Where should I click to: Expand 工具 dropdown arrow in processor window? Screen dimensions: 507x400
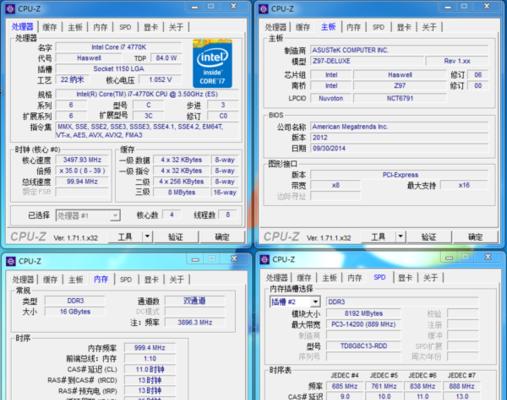(x=147, y=237)
